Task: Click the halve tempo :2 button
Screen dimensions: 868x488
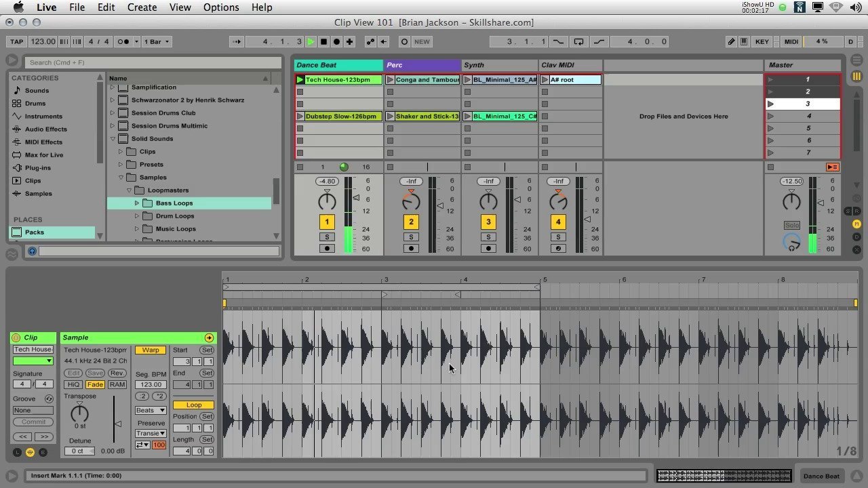Action: pos(142,396)
